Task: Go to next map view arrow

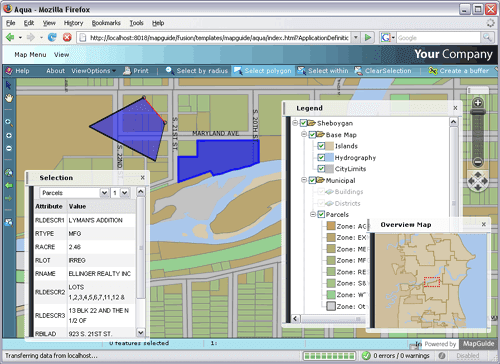Action: coord(9,198)
